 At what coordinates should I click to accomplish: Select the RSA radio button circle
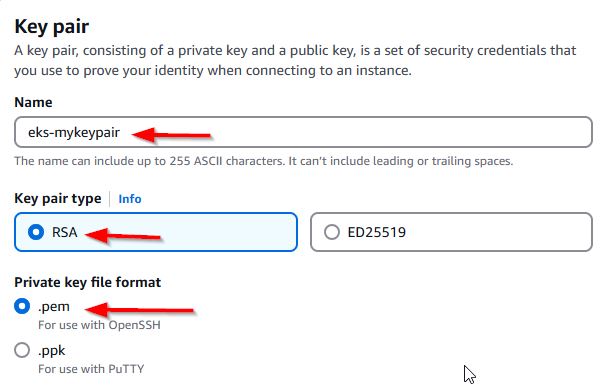(x=36, y=232)
